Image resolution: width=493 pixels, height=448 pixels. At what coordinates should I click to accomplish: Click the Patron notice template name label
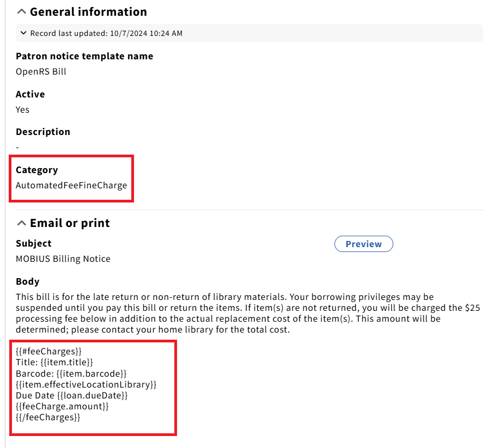point(84,56)
